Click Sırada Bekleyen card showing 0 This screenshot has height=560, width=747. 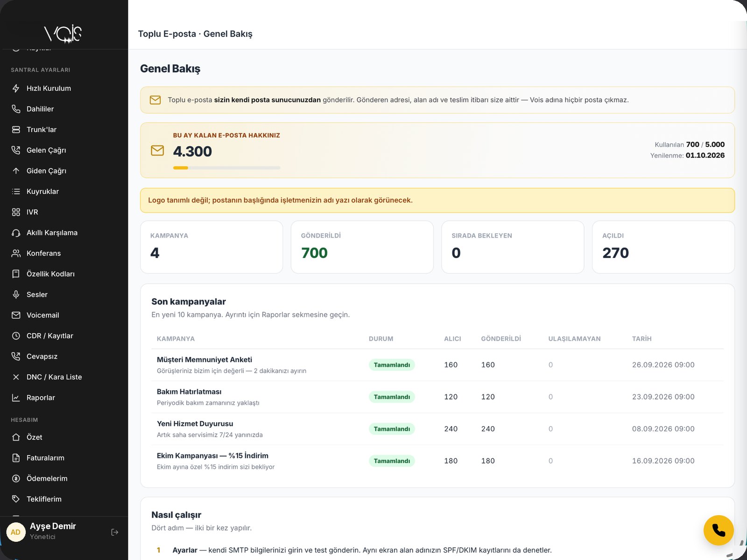[x=513, y=247]
